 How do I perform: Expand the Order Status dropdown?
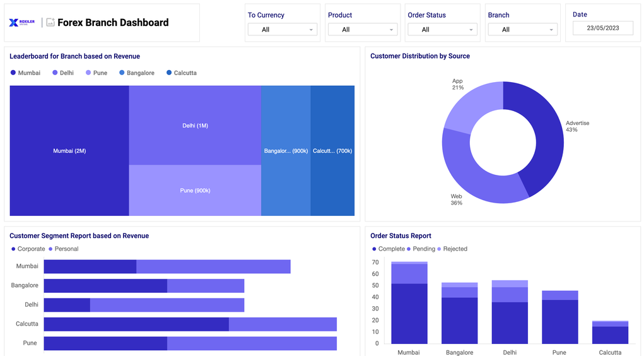point(442,30)
